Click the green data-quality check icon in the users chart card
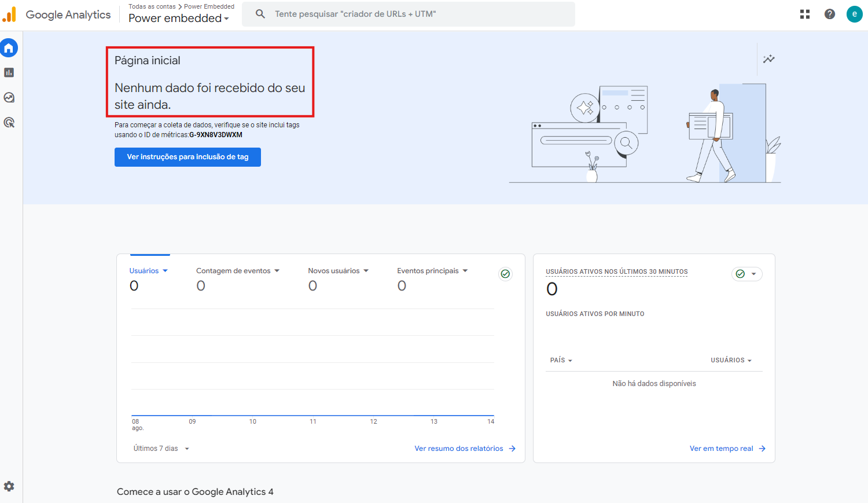 [505, 274]
